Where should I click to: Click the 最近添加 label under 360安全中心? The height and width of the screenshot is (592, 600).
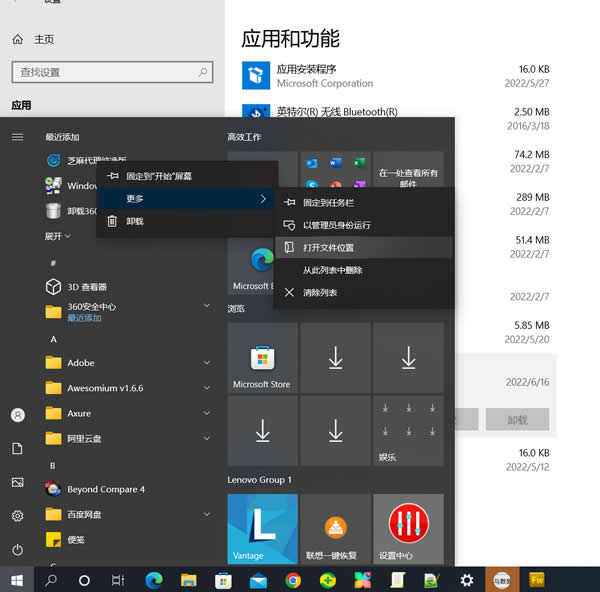tap(85, 318)
